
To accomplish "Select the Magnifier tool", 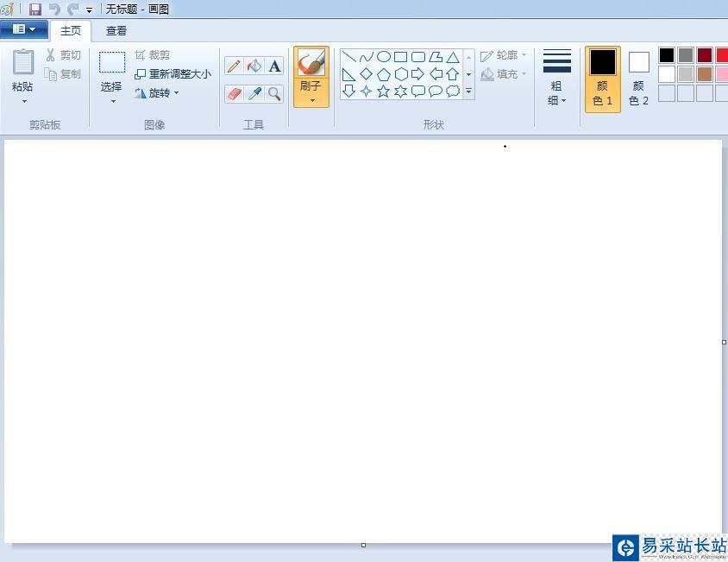I will [274, 94].
